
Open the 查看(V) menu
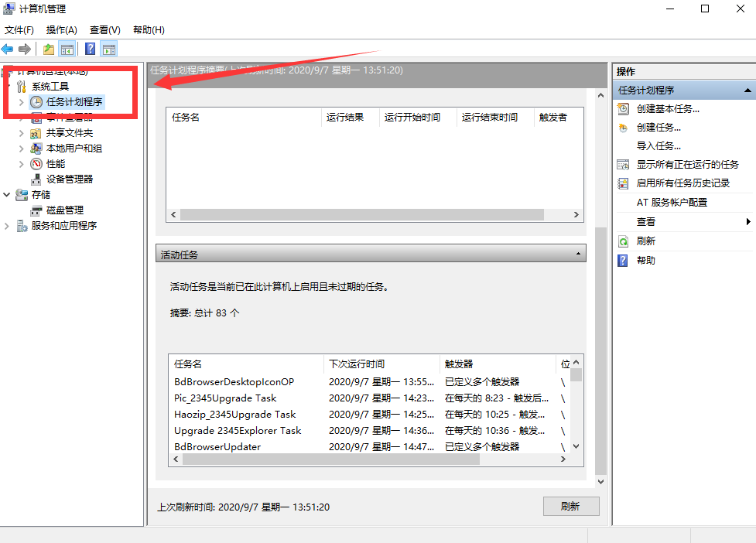pyautogui.click(x=104, y=30)
